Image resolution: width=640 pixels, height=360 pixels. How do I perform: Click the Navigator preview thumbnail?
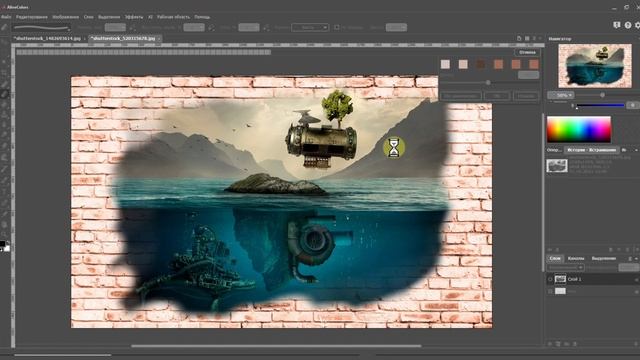pyautogui.click(x=595, y=66)
